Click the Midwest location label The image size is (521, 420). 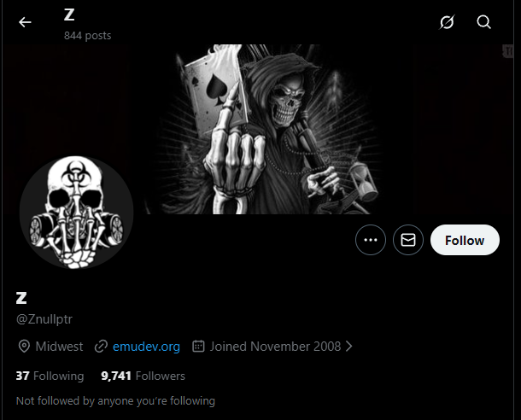tap(59, 347)
